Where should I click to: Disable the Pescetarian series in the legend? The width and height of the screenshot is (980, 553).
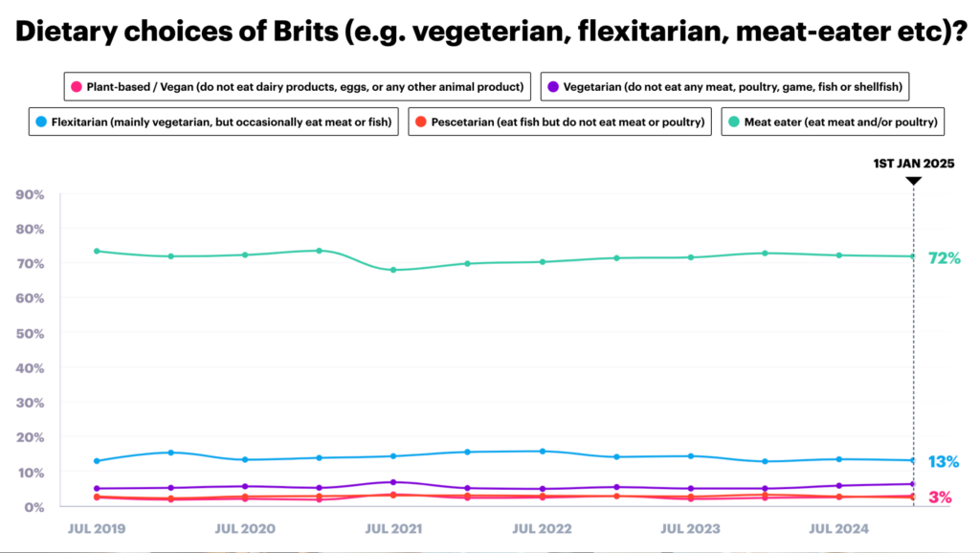[559, 122]
